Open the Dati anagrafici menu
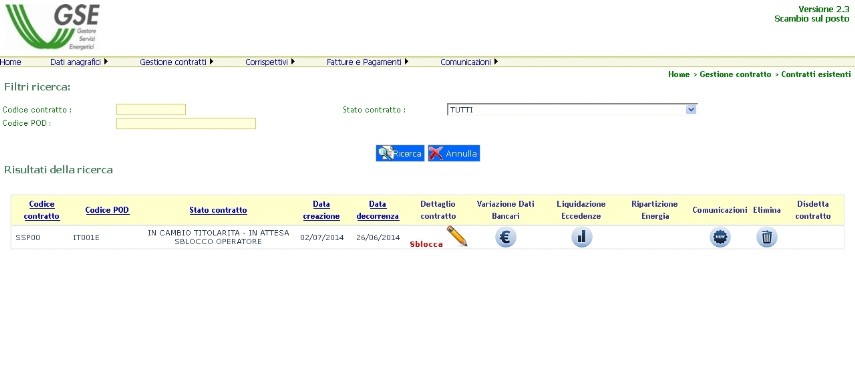The height and width of the screenshot is (369, 855). [x=79, y=62]
